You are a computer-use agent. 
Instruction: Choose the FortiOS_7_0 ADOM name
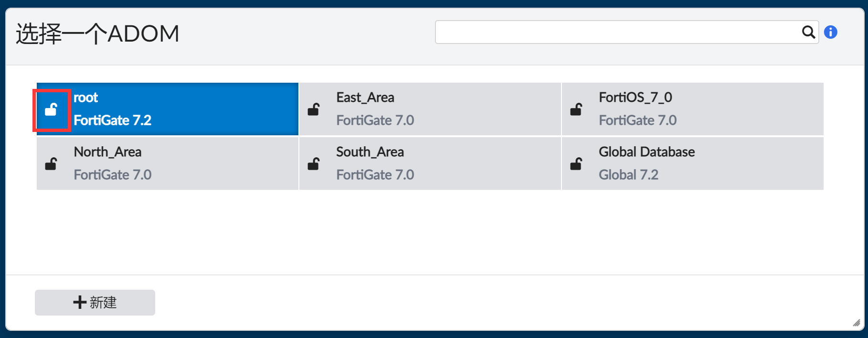point(635,98)
